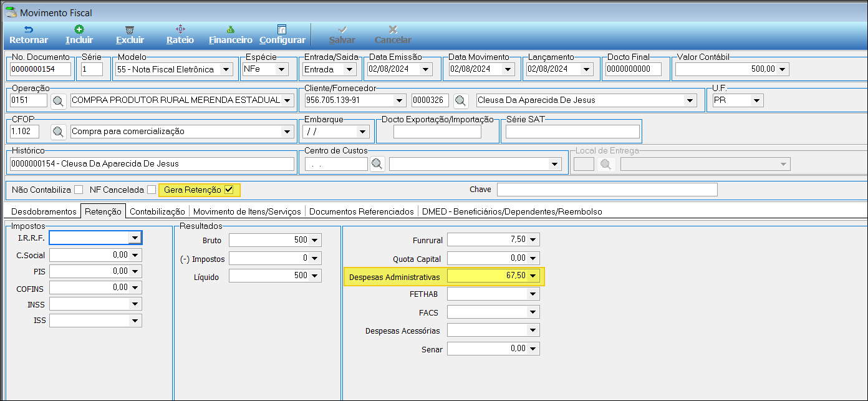Expand Centro de Custos description dropdown
Viewport: 868px width, 401px height.
(554, 164)
